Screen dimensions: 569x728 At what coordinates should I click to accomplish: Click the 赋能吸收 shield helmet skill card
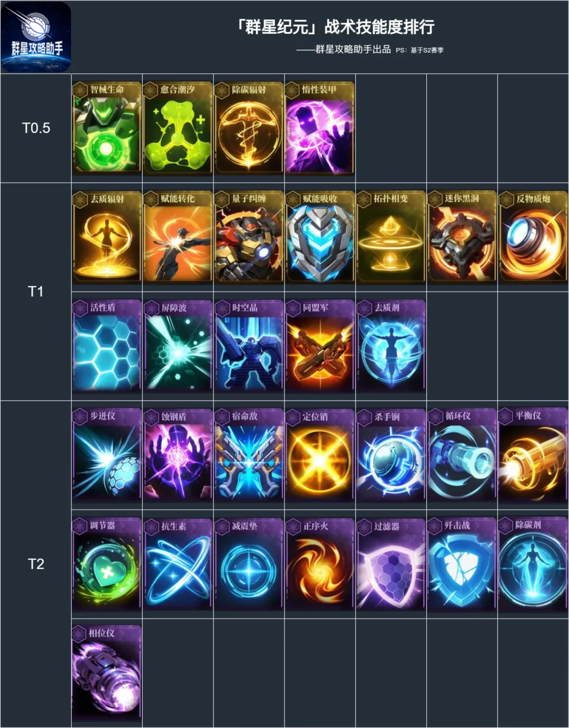(319, 236)
